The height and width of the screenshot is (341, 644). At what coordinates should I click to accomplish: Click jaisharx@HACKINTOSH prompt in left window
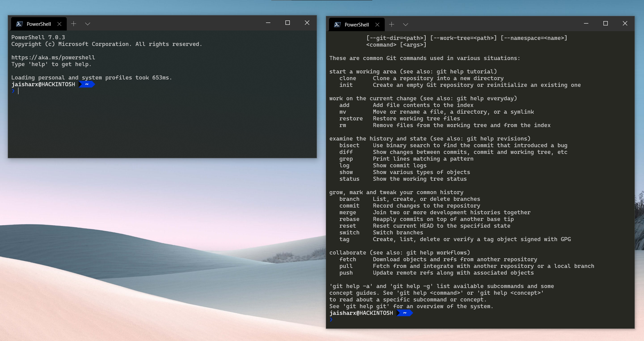click(x=43, y=84)
